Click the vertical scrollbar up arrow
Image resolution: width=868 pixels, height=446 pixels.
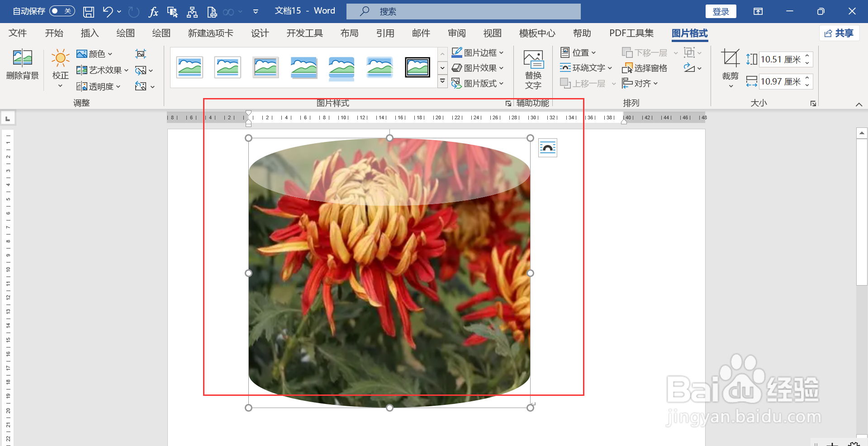click(862, 133)
